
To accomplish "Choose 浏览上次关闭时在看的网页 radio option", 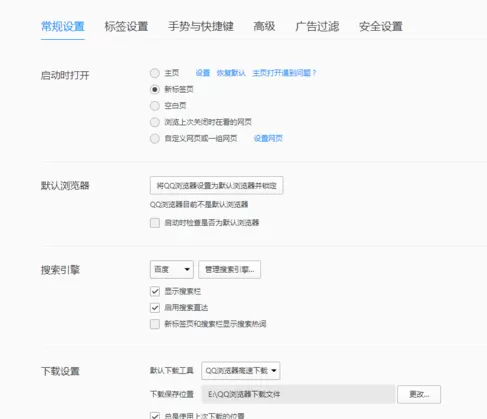I will pyautogui.click(x=155, y=122).
